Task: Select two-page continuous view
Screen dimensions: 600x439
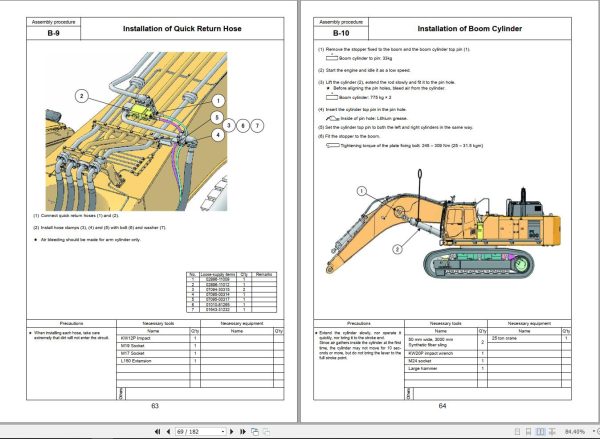Action: 552,431
